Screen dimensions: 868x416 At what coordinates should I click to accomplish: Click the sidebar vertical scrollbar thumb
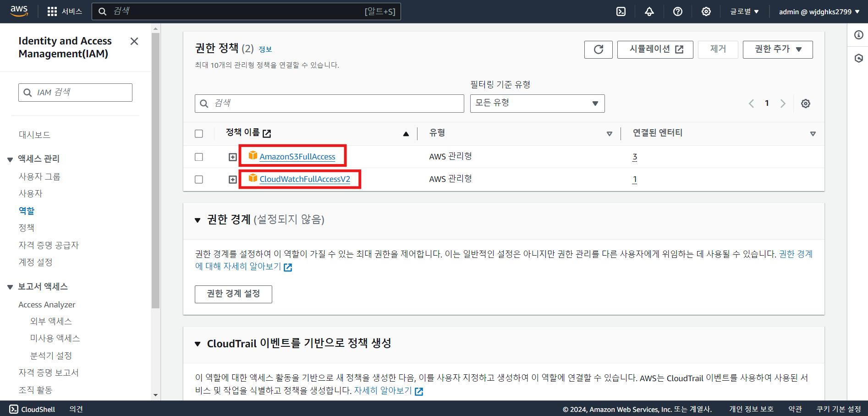tap(156, 170)
